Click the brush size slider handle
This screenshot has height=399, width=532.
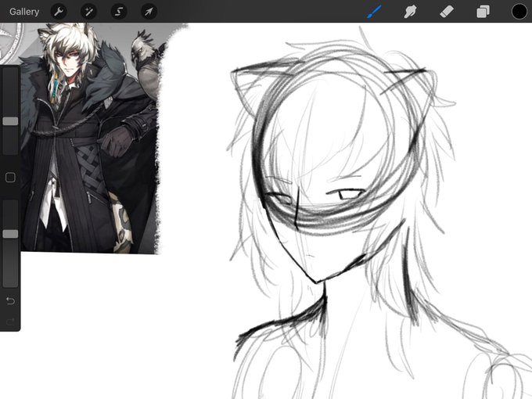10,121
